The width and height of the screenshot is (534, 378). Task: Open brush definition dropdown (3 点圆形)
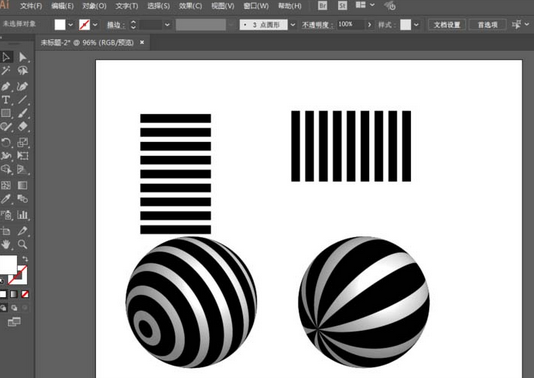tap(293, 25)
